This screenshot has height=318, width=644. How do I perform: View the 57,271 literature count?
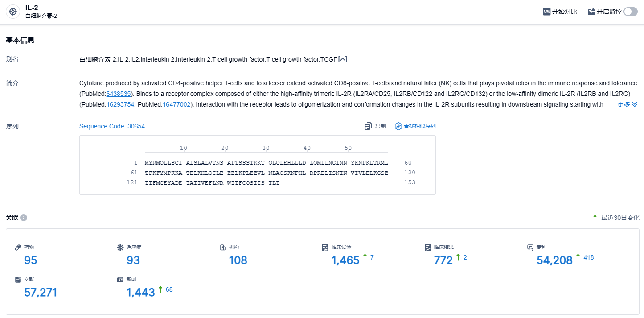tap(41, 293)
